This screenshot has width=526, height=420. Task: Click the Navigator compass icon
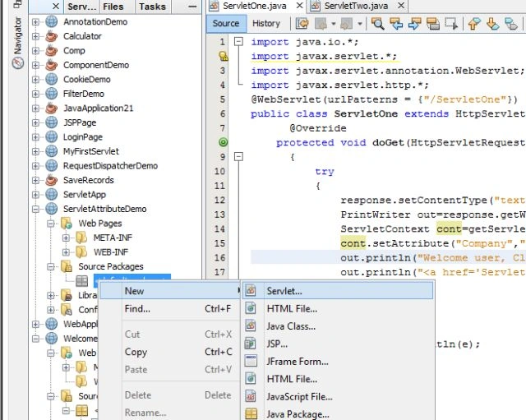pos(18,62)
